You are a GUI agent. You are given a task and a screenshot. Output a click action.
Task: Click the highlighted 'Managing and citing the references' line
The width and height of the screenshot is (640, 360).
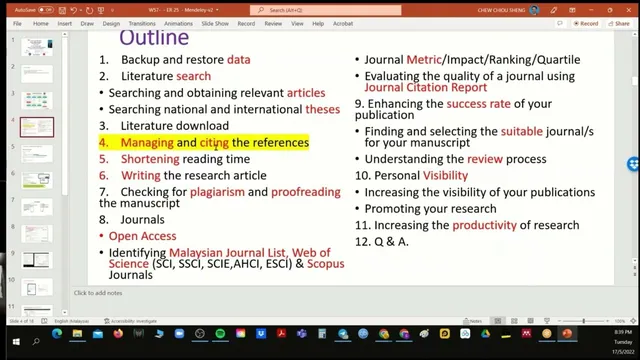coord(204,142)
